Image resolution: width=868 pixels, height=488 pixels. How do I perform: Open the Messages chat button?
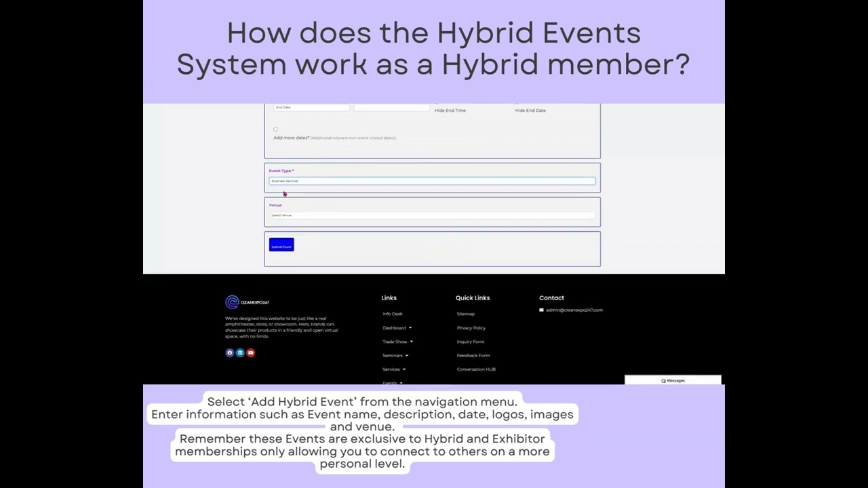(x=673, y=381)
